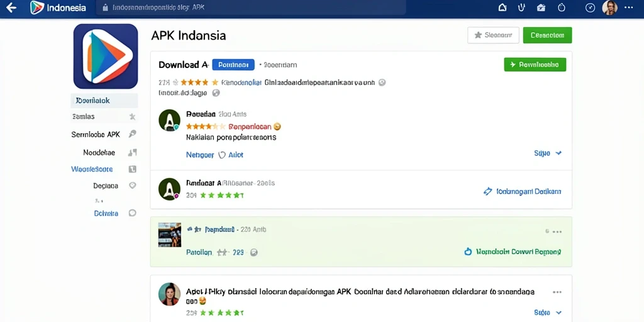Open the Waosledoone sidebar link
644x322 pixels.
click(x=92, y=169)
